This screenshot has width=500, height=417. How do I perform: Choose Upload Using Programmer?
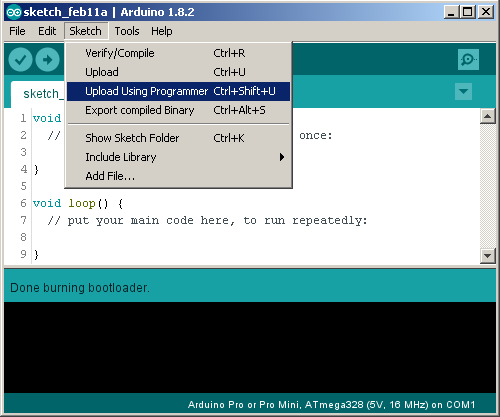point(178,91)
